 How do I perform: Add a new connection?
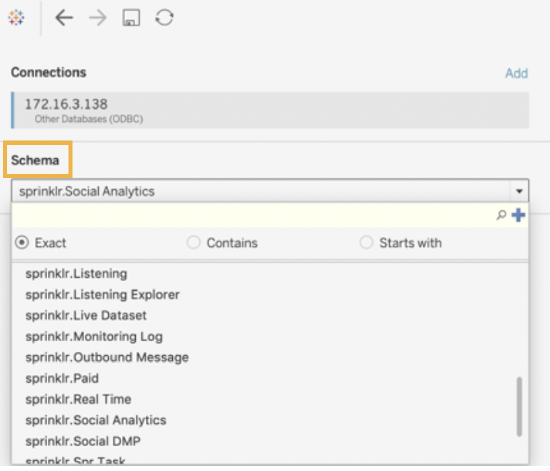516,73
